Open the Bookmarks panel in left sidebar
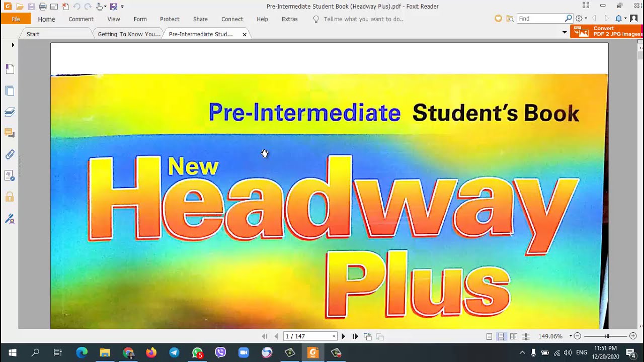Image resolution: width=644 pixels, height=362 pixels. [10, 69]
